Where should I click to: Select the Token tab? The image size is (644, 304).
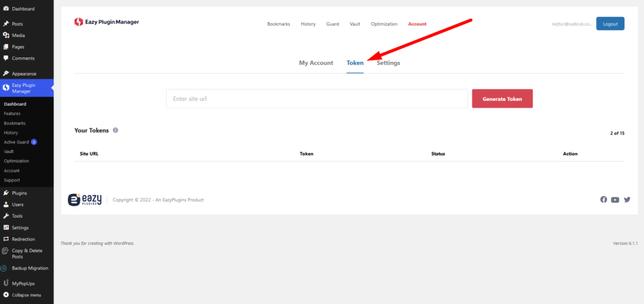355,63
